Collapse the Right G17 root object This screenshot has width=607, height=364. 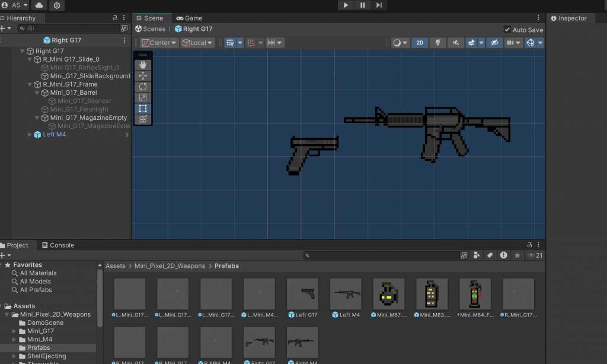(22, 51)
